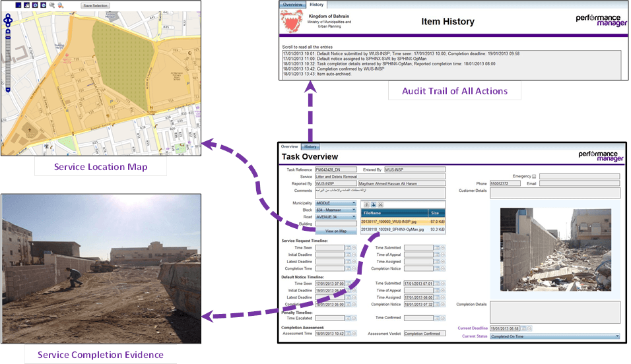
Task: Zoom in with the map plus button
Action: pos(8,32)
